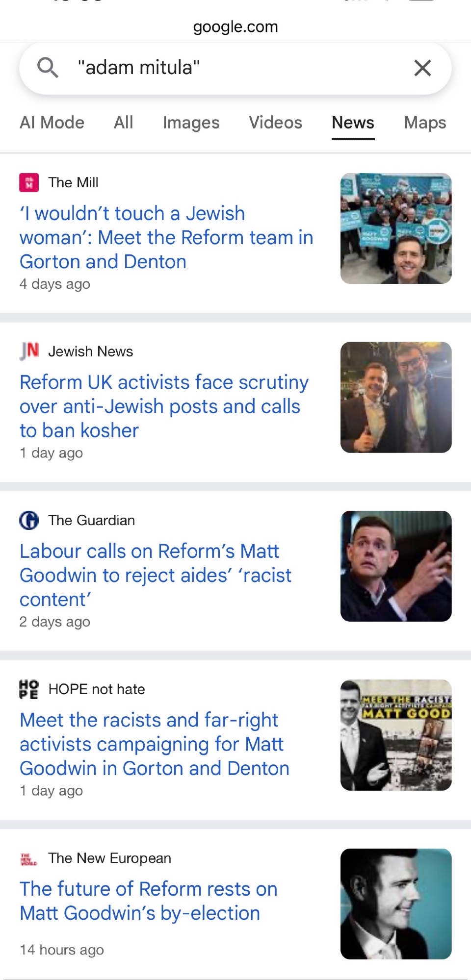Click the search magnifying glass icon

point(48,68)
